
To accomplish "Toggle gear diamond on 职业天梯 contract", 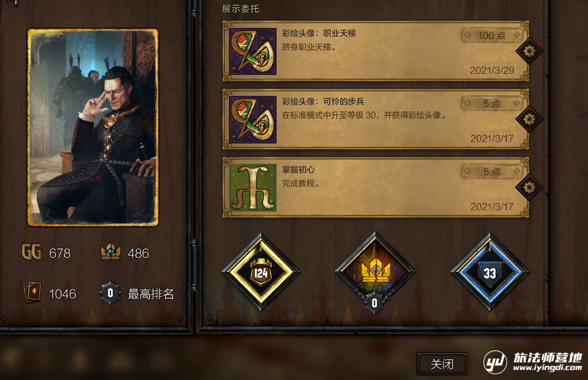I will [529, 51].
